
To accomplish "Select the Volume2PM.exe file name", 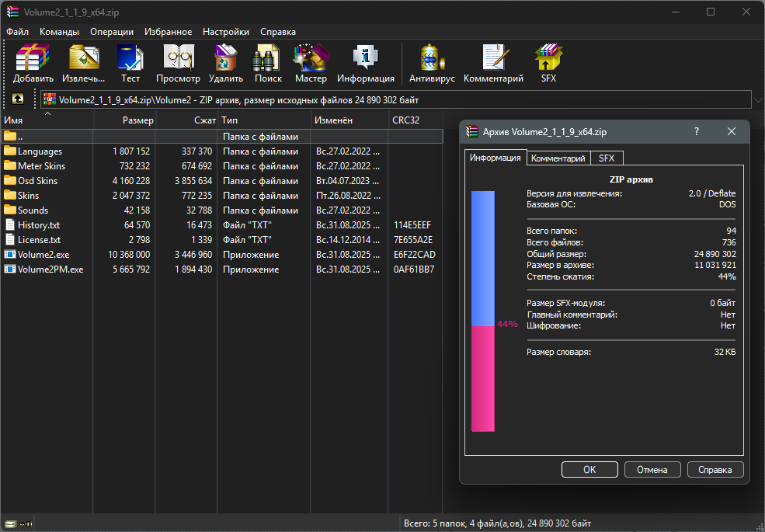I will pos(50,269).
